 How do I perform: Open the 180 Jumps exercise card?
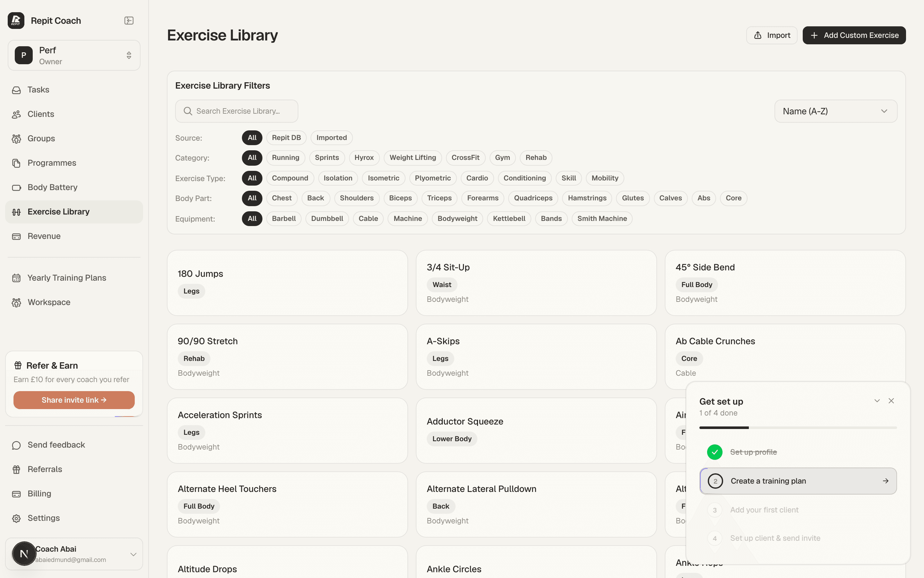tap(287, 283)
